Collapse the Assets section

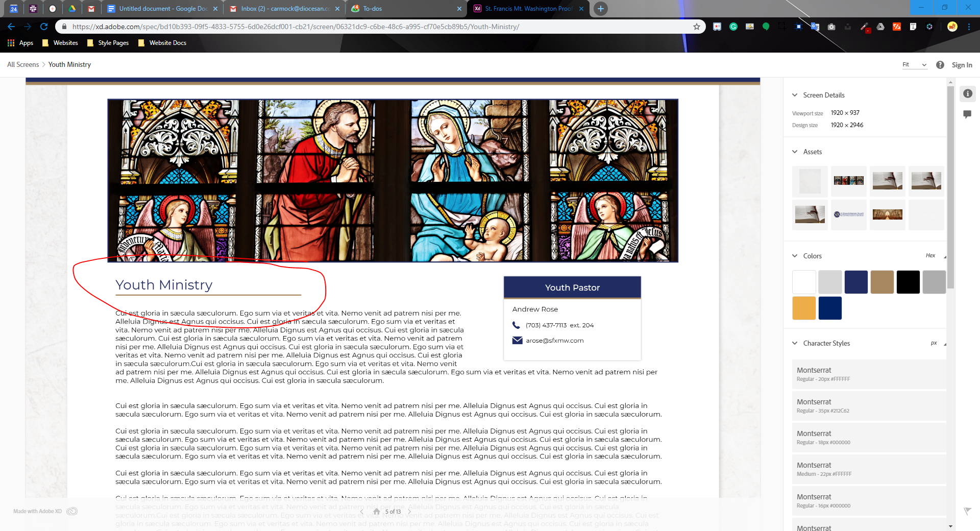[x=795, y=152]
